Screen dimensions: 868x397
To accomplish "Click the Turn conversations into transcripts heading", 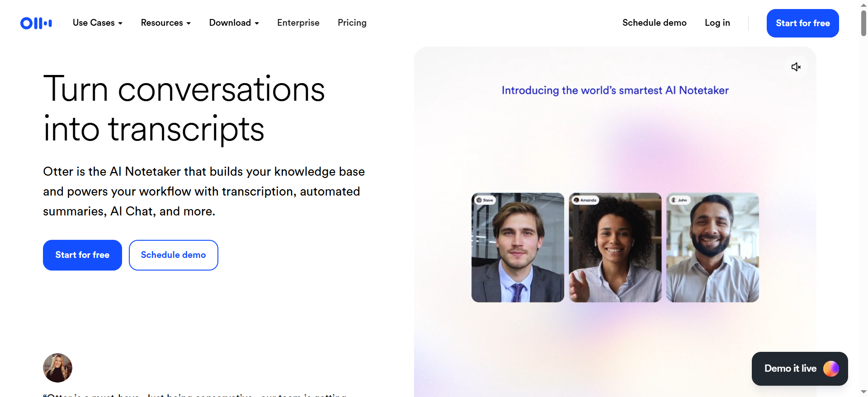I will [184, 109].
